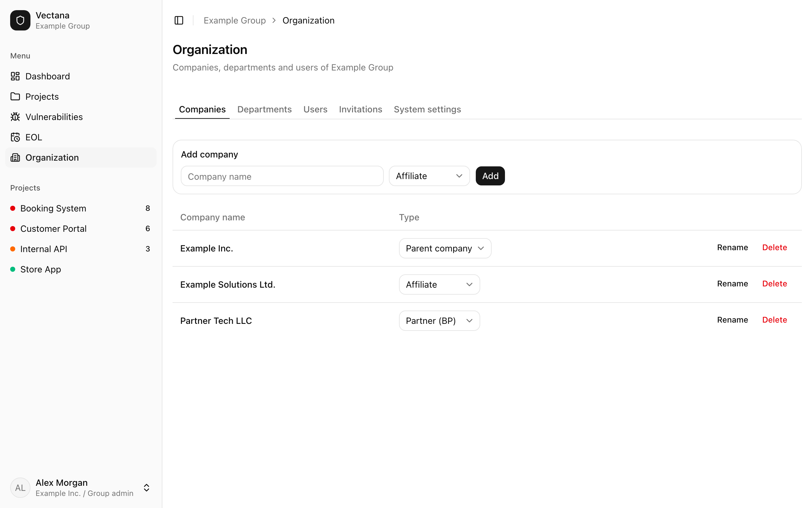Open the Store App project
This screenshot has width=812, height=508.
(x=81, y=269)
